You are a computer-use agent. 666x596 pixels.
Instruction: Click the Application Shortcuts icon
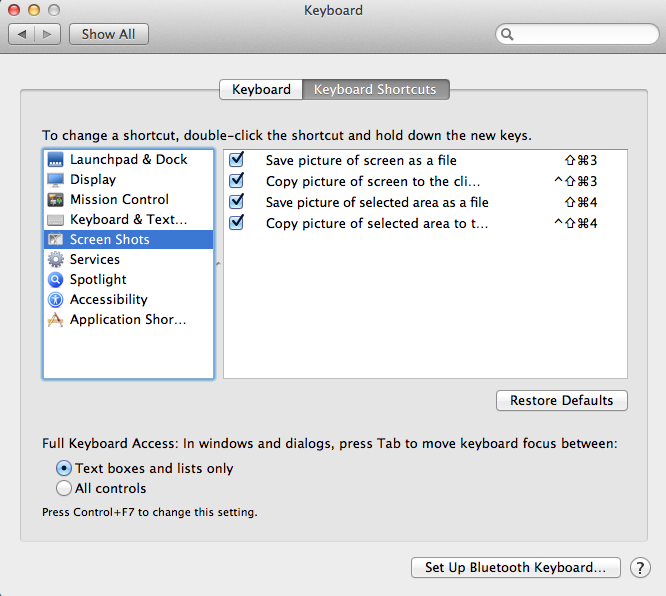55,319
